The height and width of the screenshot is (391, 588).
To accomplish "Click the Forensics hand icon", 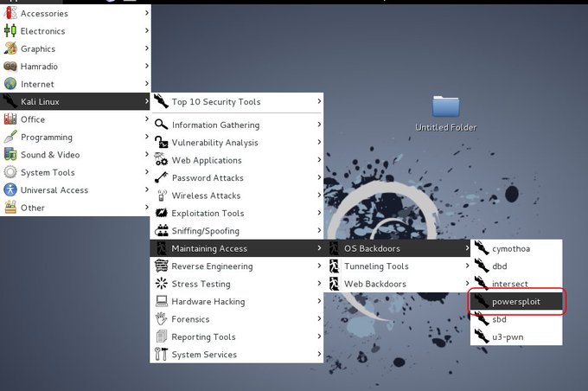I will [161, 318].
